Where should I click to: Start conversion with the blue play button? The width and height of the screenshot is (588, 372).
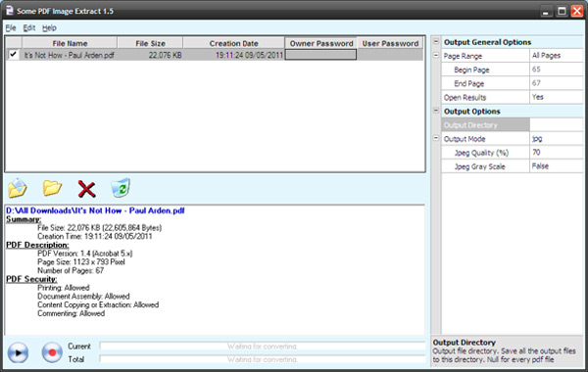pos(18,352)
